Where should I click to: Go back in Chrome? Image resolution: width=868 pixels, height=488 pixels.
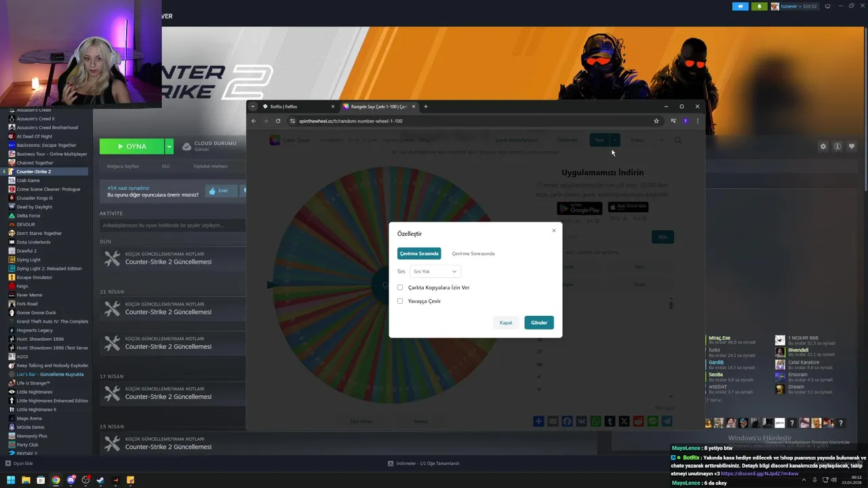[x=254, y=121]
